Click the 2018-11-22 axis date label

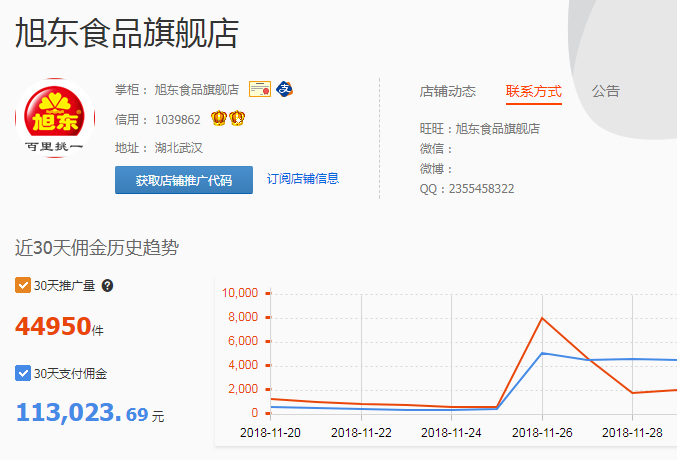361,432
